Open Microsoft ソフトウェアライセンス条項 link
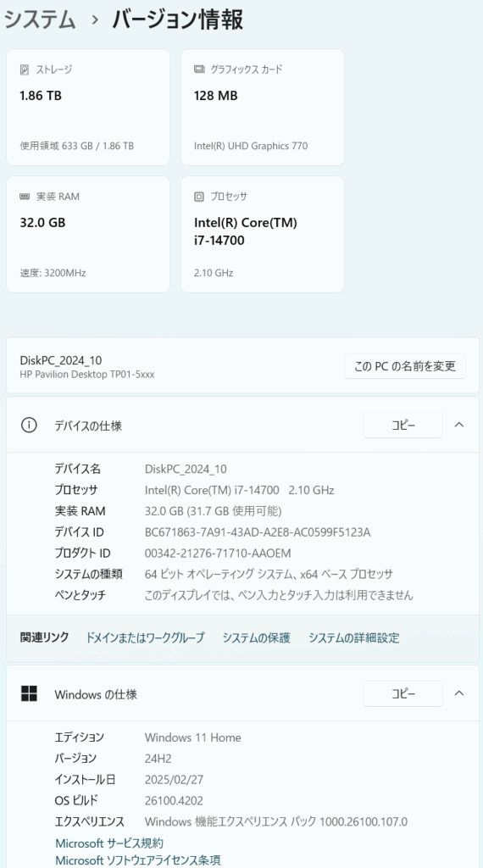Screen dimensions: 483x868 pyautogui.click(x=138, y=860)
